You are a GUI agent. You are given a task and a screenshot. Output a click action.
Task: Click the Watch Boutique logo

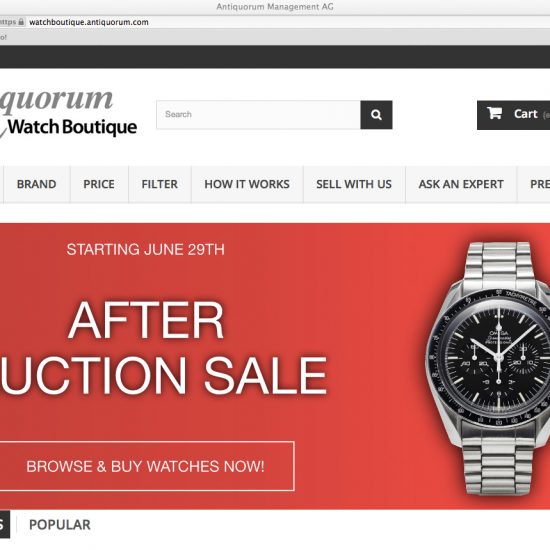pos(68,113)
